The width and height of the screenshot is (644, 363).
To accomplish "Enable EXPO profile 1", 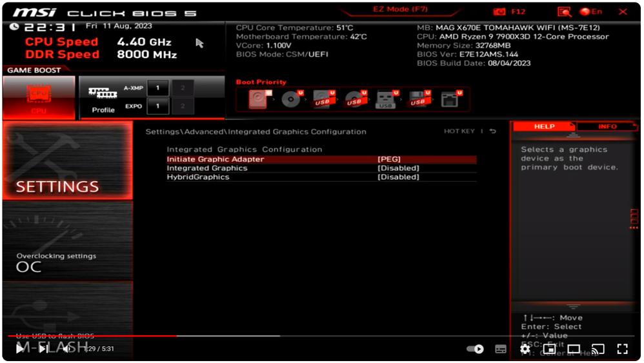I will tap(157, 106).
